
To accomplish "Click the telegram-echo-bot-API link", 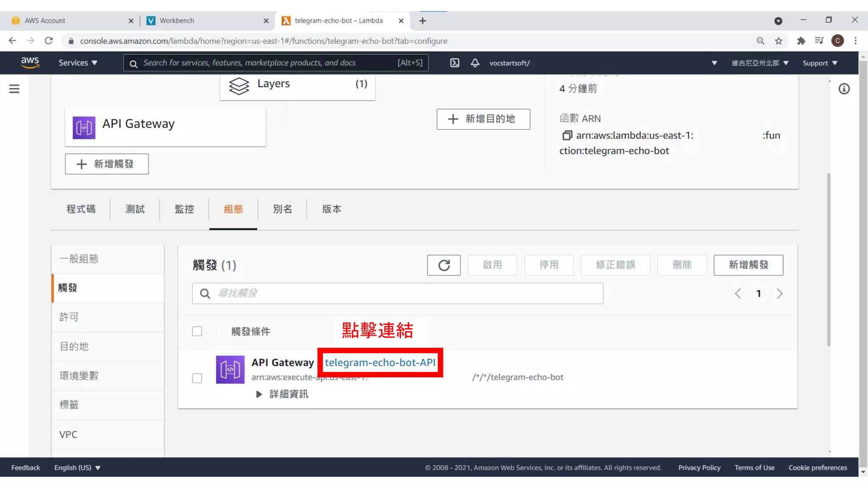I will pos(380,362).
